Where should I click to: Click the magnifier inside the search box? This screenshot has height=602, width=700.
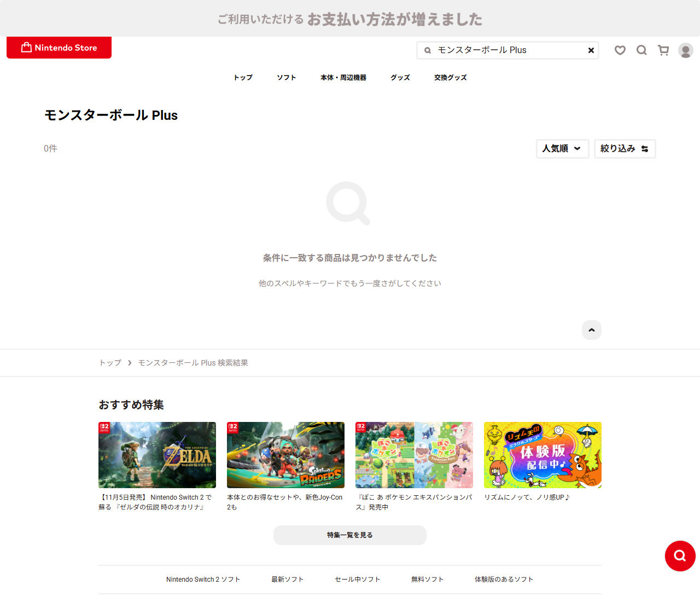428,50
